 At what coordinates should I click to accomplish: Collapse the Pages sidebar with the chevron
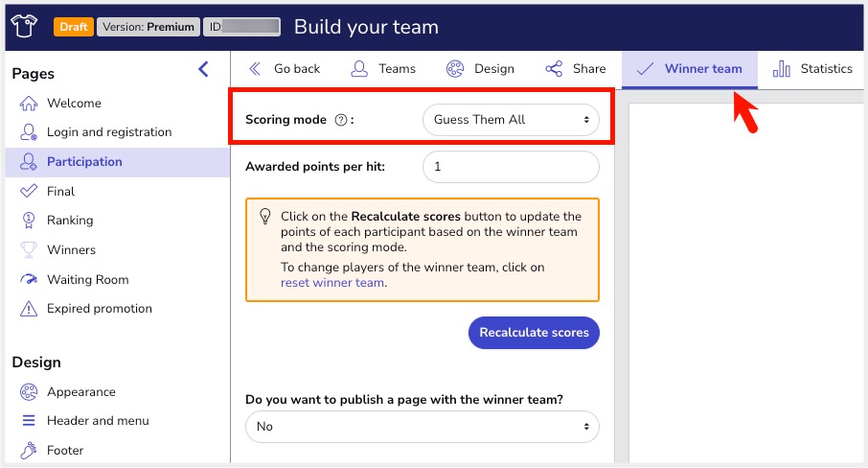pyautogui.click(x=203, y=69)
